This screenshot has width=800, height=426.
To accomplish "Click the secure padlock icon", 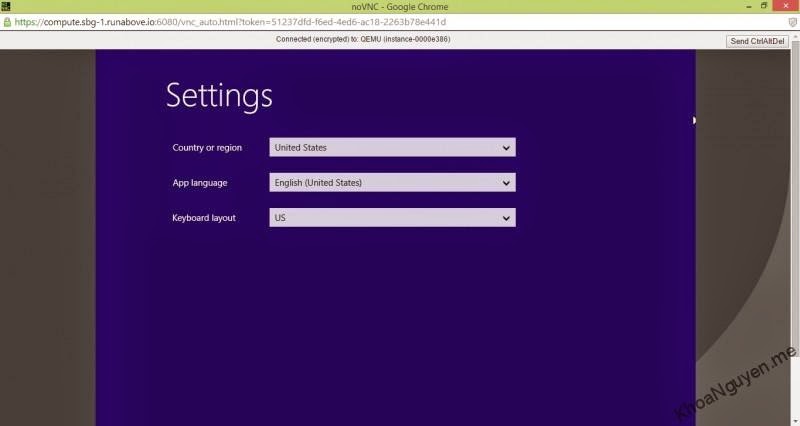I will click(x=7, y=22).
